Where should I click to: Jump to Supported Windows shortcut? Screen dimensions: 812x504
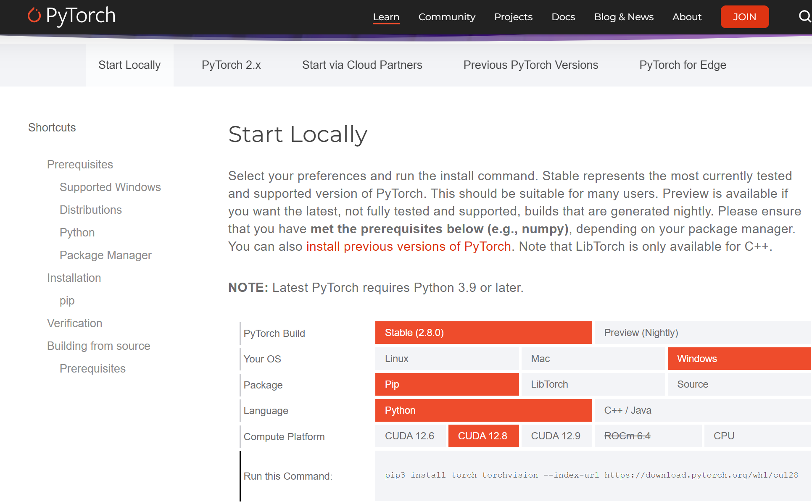pyautogui.click(x=110, y=187)
